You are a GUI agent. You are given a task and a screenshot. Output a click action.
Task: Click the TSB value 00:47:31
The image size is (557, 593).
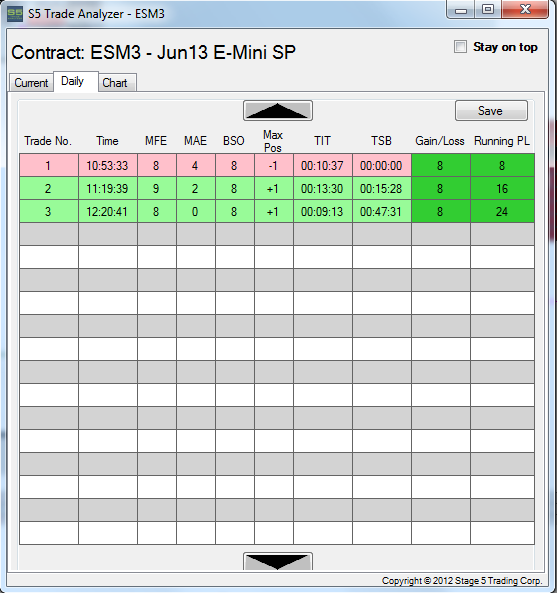pyautogui.click(x=382, y=211)
